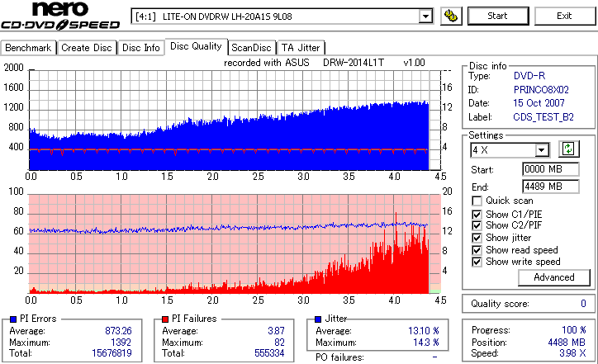
Task: Click the green refresh icon in Settings
Action: coord(568,149)
